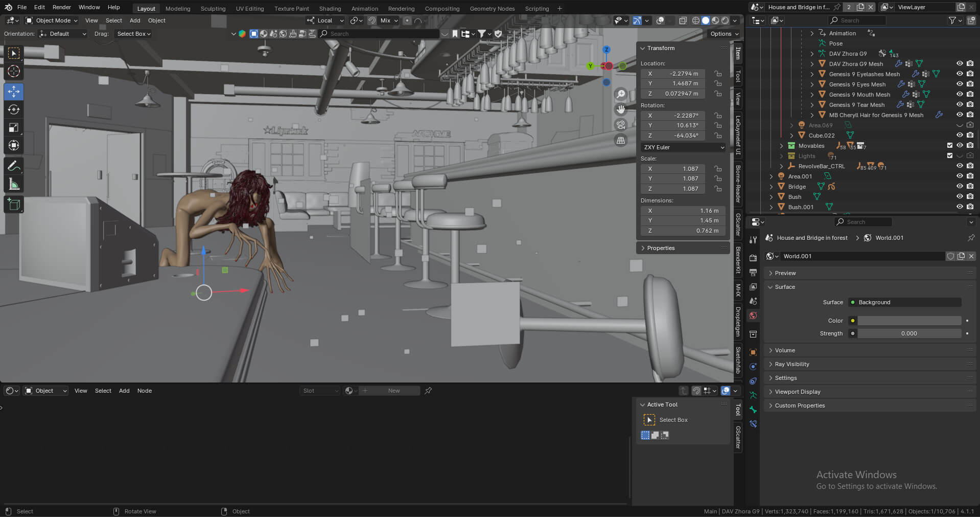Select the Move tool in viewport toolbar
The image size is (980, 517).
(14, 92)
